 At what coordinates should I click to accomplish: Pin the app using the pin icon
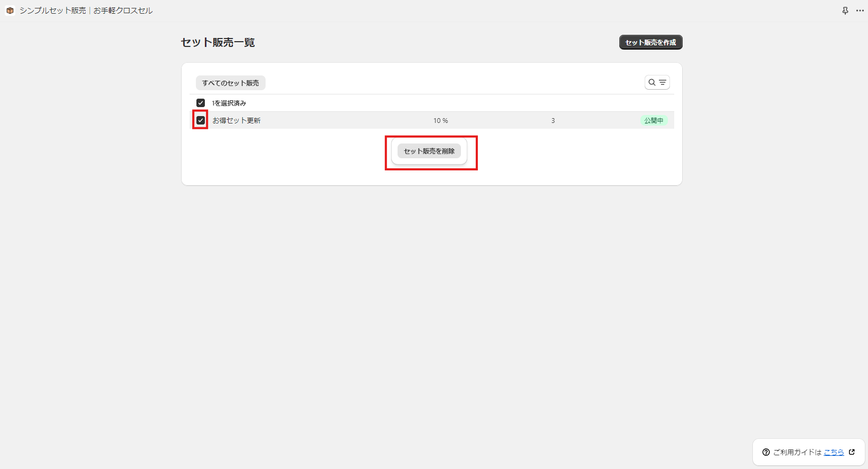tap(845, 11)
